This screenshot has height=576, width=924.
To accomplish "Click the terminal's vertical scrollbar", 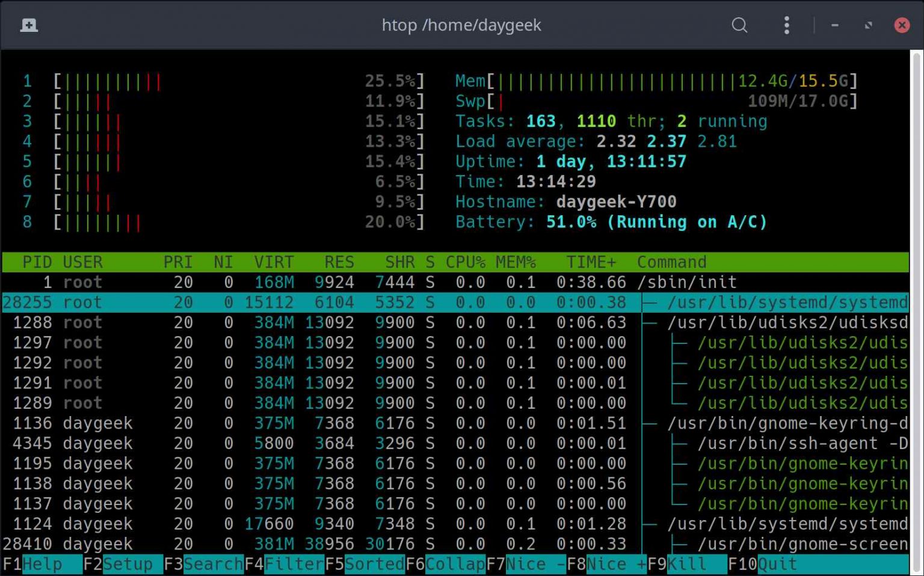I will (916, 301).
